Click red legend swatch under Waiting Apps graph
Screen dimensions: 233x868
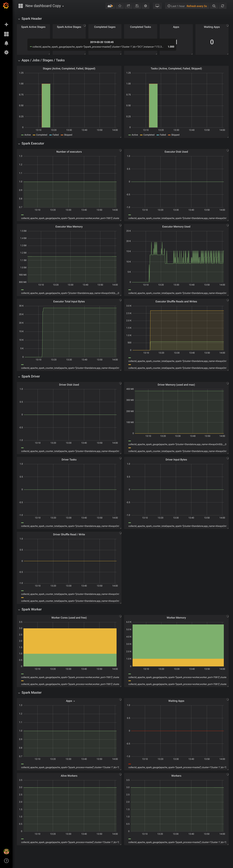click(130, 764)
